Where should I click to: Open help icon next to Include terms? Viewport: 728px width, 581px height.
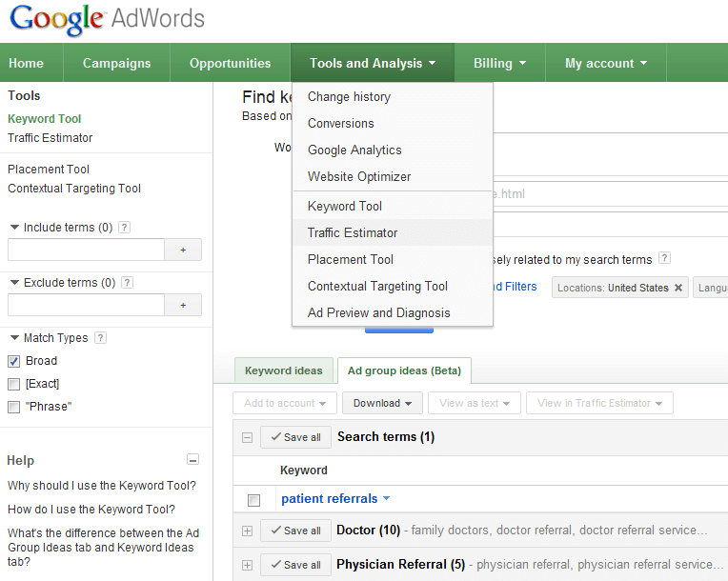pyautogui.click(x=124, y=228)
